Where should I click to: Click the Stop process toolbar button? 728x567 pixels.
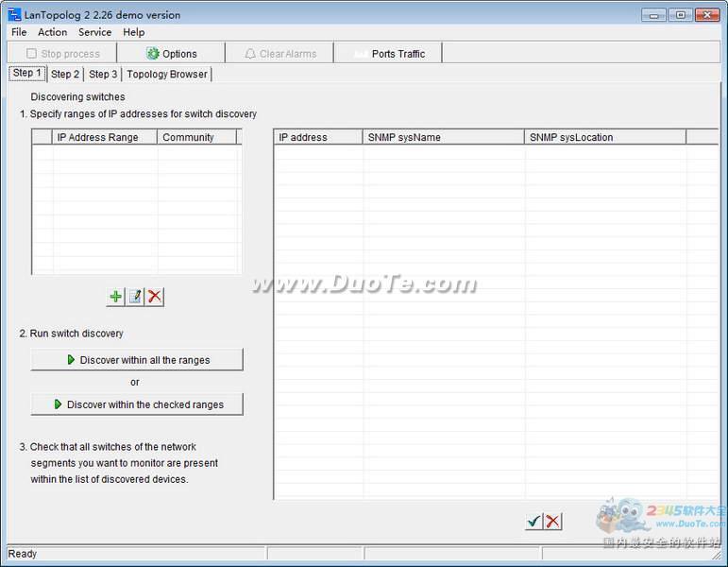click(62, 54)
